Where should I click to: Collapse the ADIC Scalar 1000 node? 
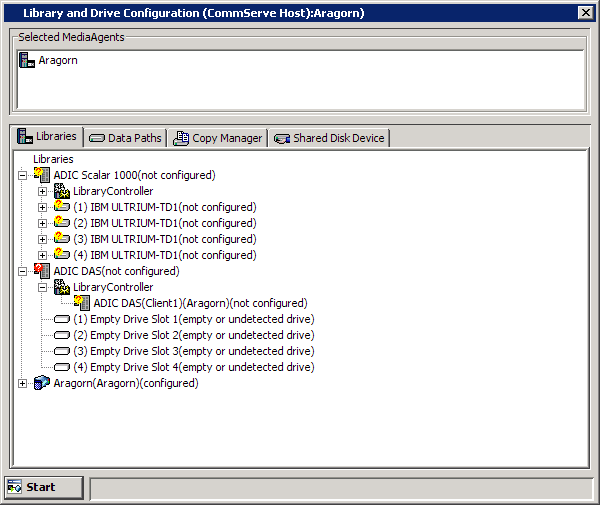coord(23,175)
